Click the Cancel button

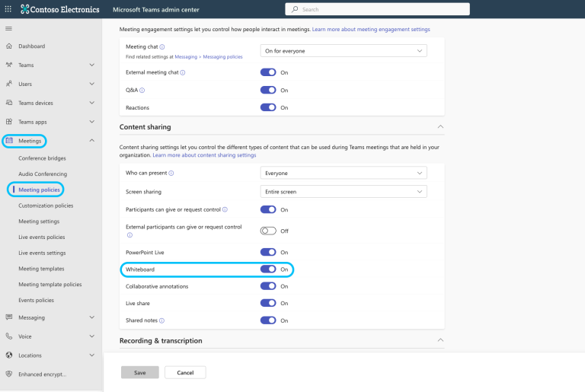pyautogui.click(x=185, y=372)
